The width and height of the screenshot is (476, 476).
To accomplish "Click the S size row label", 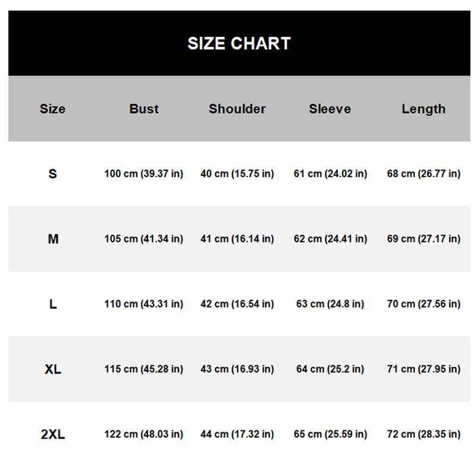I will (x=52, y=174).
